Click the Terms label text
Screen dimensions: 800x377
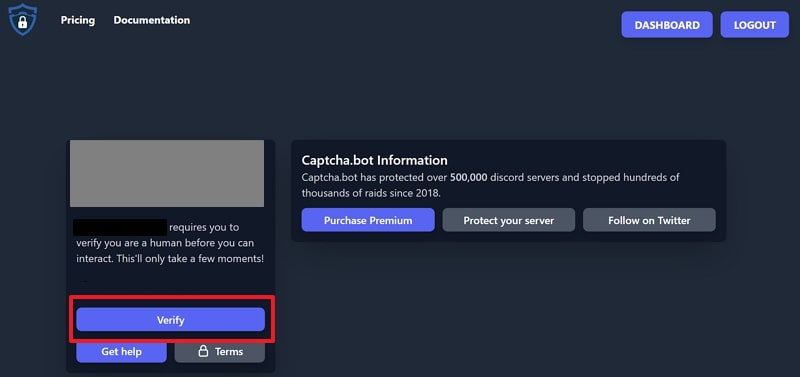[229, 351]
